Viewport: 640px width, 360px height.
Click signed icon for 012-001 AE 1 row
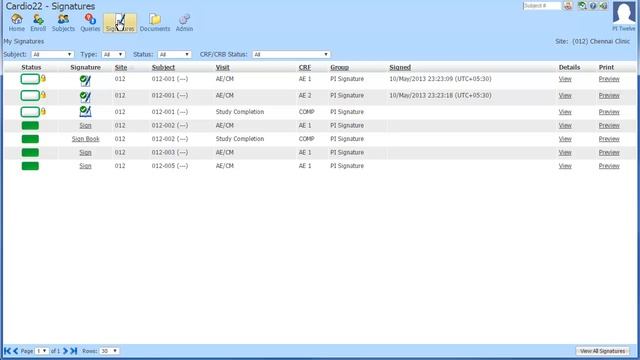85,80
